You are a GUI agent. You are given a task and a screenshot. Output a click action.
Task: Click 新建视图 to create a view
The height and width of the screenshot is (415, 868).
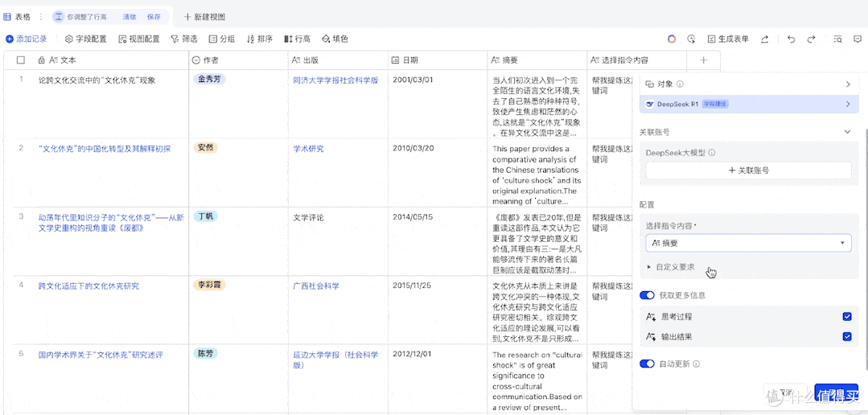[205, 17]
